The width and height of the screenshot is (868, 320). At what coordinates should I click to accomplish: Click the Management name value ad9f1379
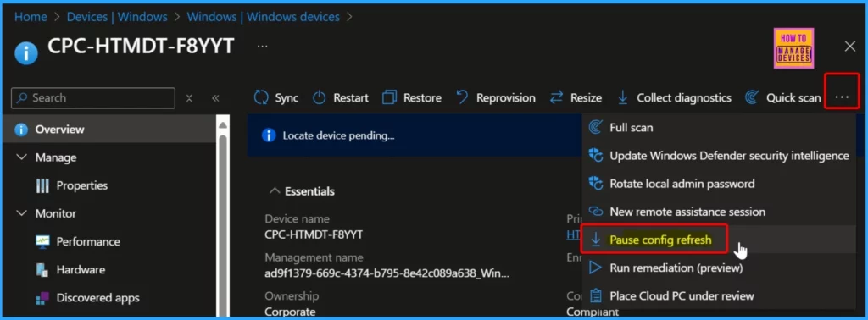coord(387,273)
